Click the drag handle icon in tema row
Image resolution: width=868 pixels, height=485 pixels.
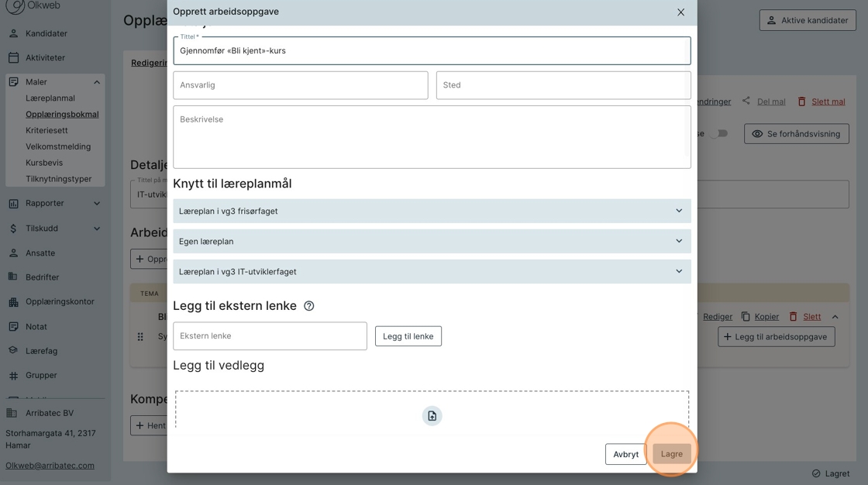(x=140, y=336)
